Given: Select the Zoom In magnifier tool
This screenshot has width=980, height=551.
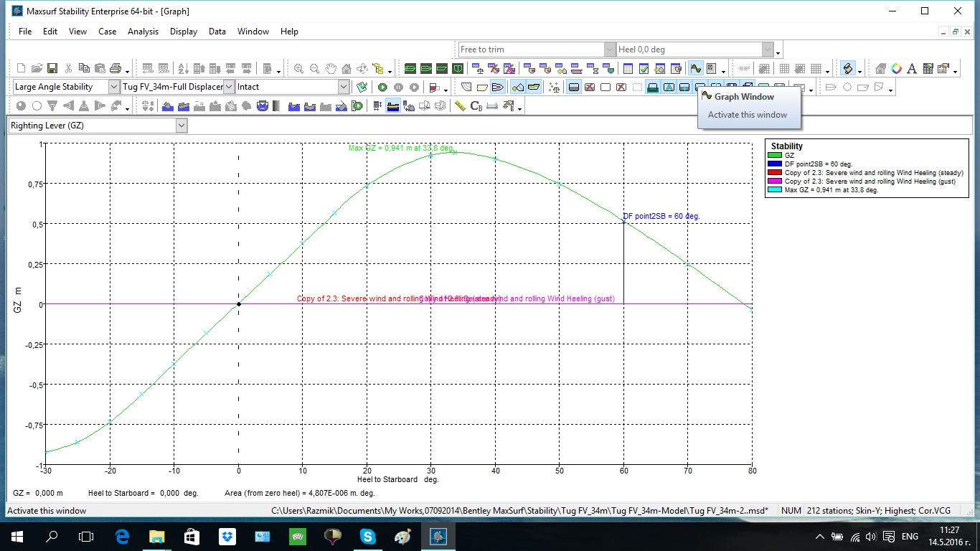Looking at the screenshot, I should [299, 69].
